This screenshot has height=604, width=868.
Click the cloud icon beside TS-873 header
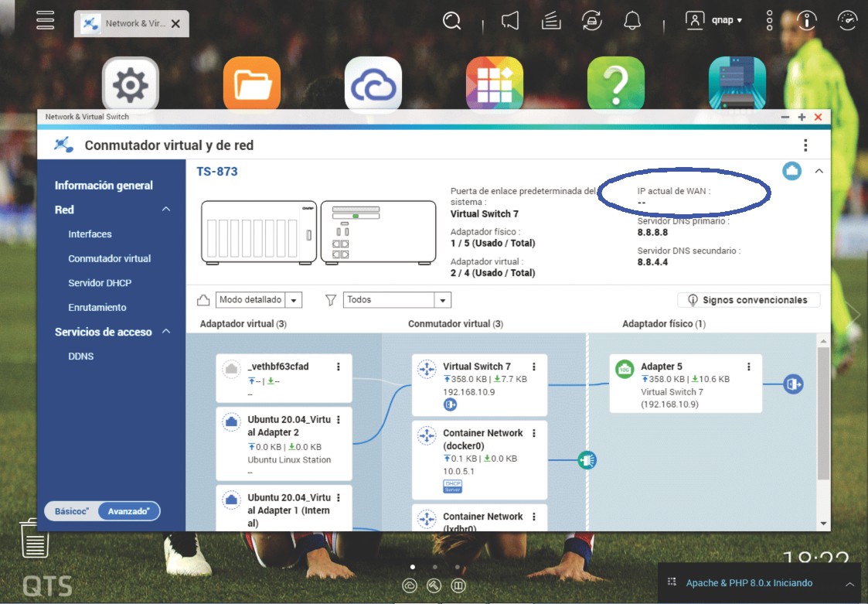coord(791,171)
